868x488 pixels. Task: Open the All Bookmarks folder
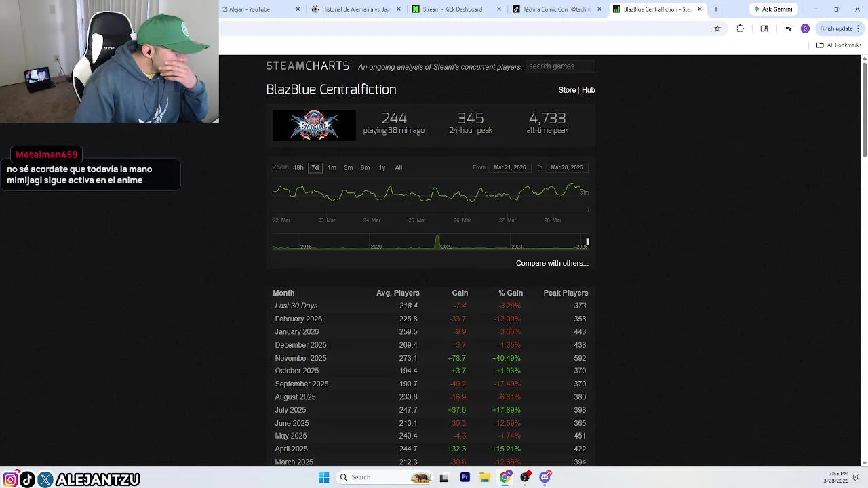tap(839, 45)
